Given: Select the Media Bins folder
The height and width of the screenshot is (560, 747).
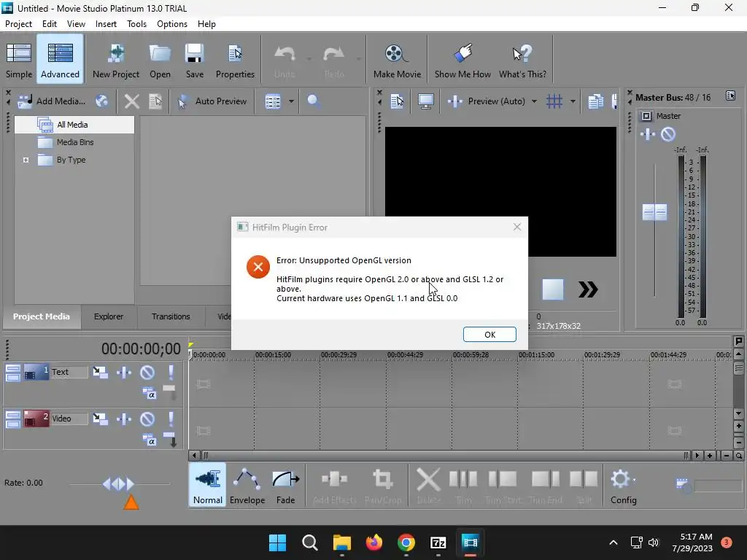Looking at the screenshot, I should click(x=75, y=142).
